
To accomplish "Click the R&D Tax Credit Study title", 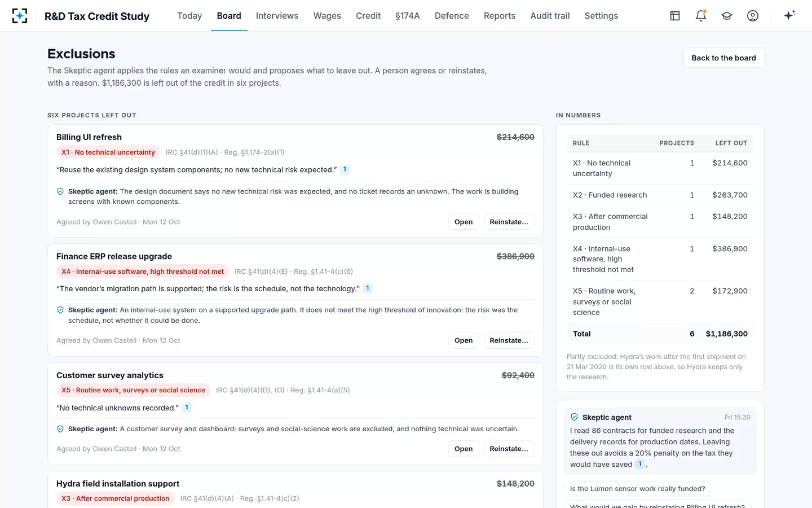I will [97, 16].
